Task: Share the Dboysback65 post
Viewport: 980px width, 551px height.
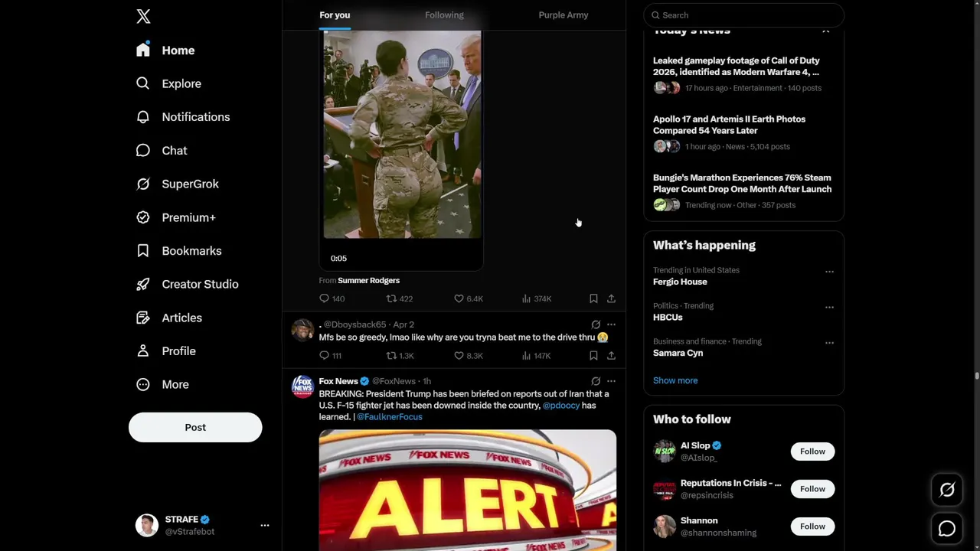Action: (611, 356)
